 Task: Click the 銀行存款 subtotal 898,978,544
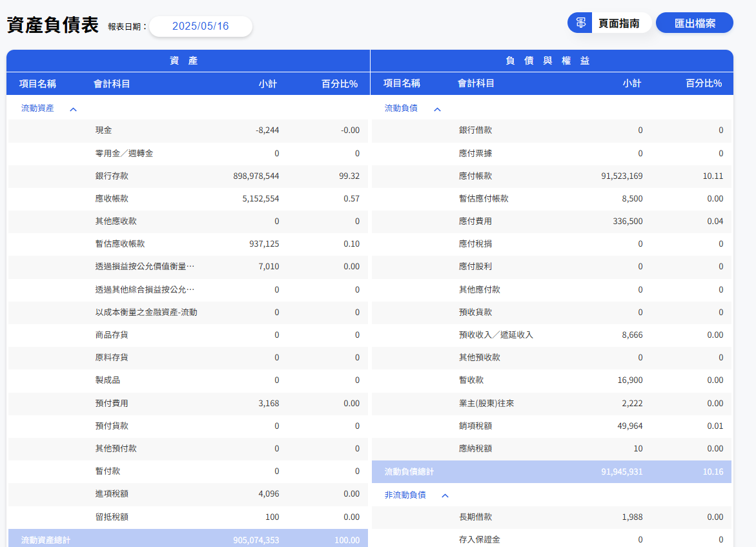(x=256, y=176)
